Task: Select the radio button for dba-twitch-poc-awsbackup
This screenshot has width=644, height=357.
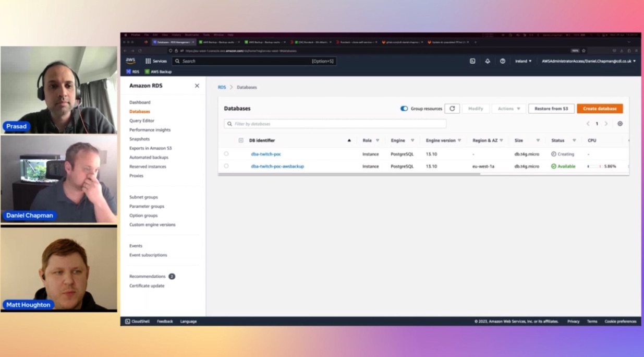Action: coord(226,166)
